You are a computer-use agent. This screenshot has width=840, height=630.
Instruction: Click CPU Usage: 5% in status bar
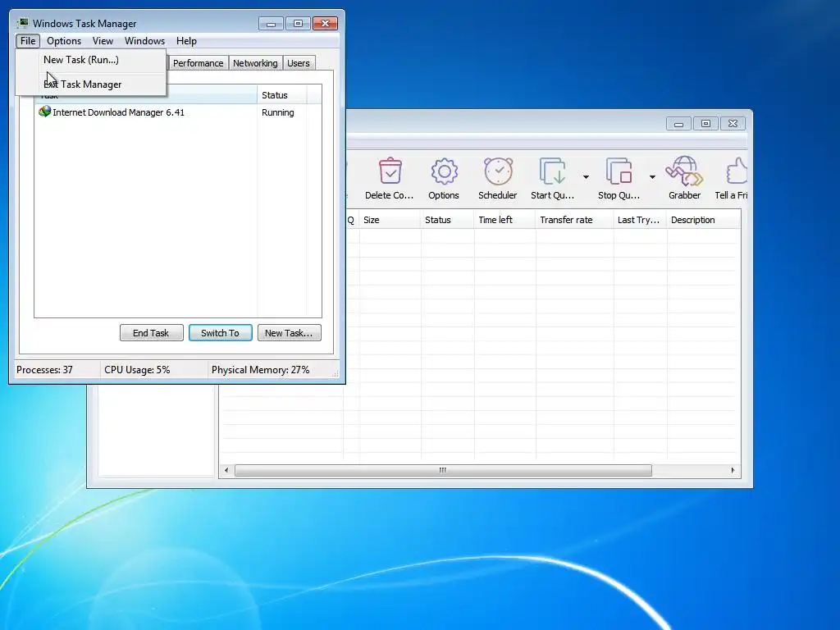pos(137,370)
